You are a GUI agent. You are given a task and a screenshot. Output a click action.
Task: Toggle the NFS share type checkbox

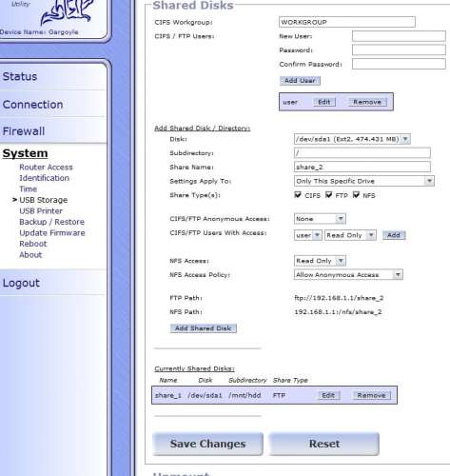pos(356,195)
